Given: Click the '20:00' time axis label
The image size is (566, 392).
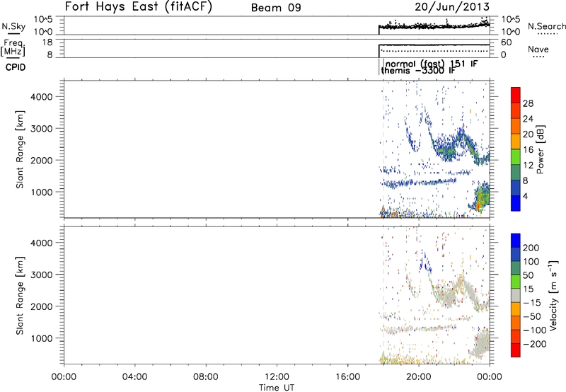Looking at the screenshot, I should [418, 377].
